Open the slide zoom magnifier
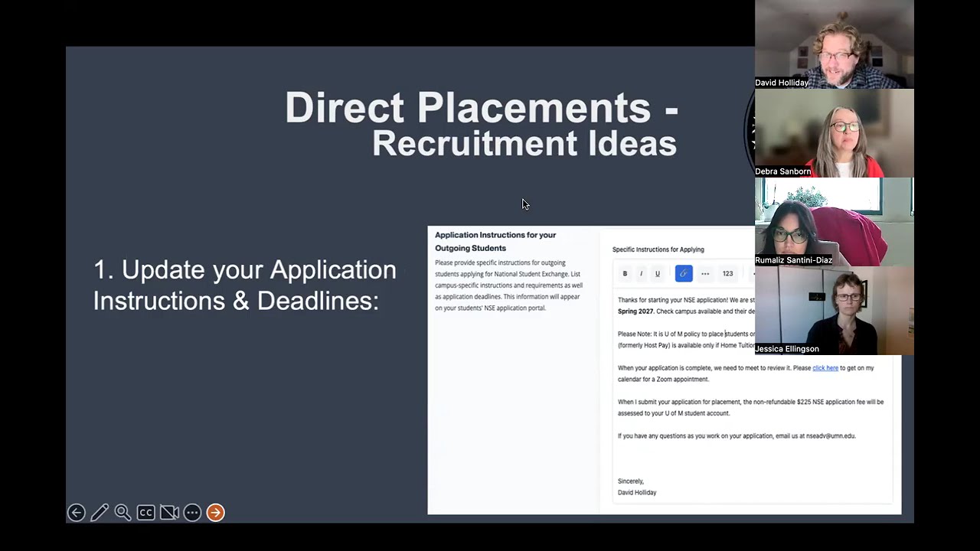The height and width of the screenshot is (551, 980). point(122,513)
